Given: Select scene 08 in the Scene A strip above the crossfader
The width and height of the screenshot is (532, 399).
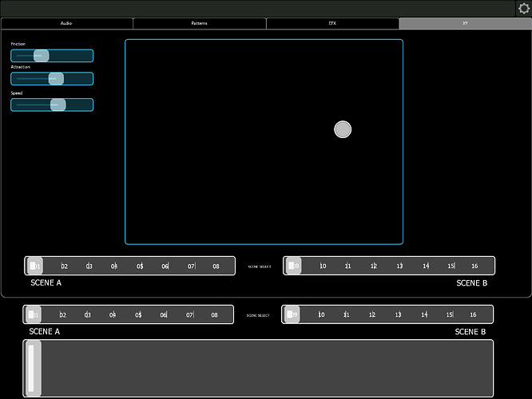Looking at the screenshot, I should pyautogui.click(x=214, y=315).
